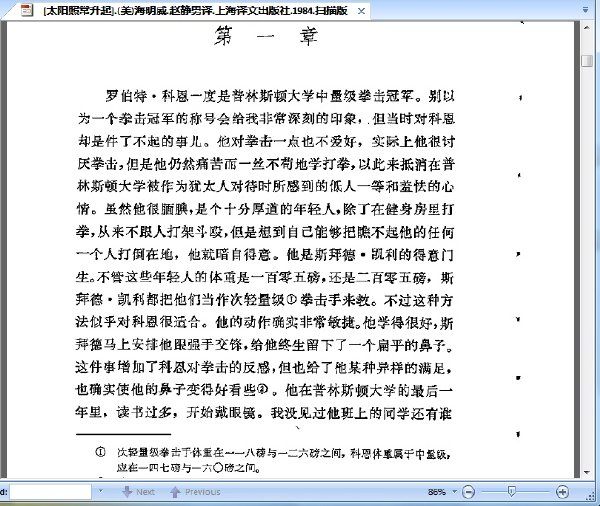The width and height of the screenshot is (600, 506).
Task: Click footnote marker ① after 次轻量级
Action: (291, 299)
